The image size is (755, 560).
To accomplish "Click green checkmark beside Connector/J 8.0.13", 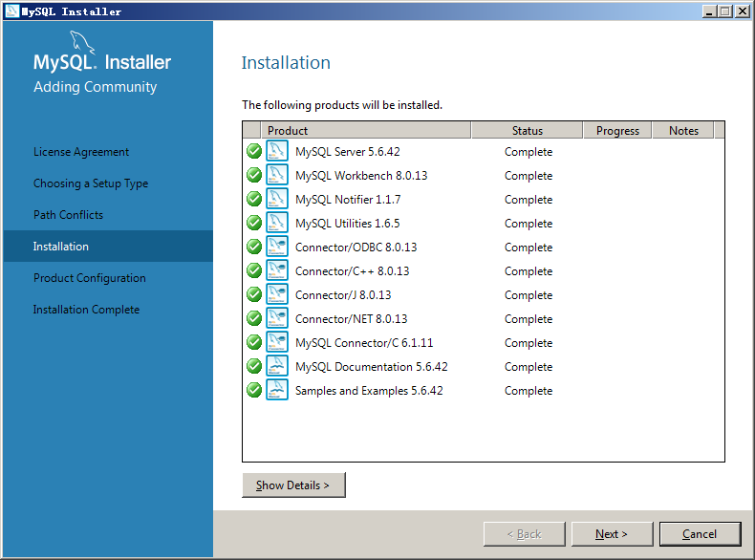I will click(x=254, y=294).
